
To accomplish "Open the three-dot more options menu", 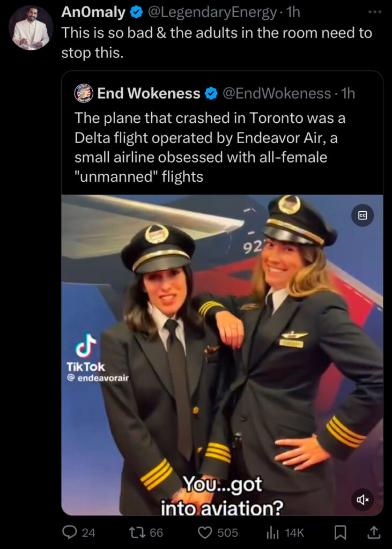I will [x=375, y=12].
